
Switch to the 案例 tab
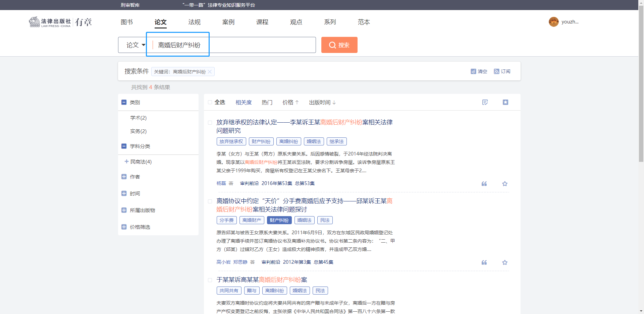228,22
